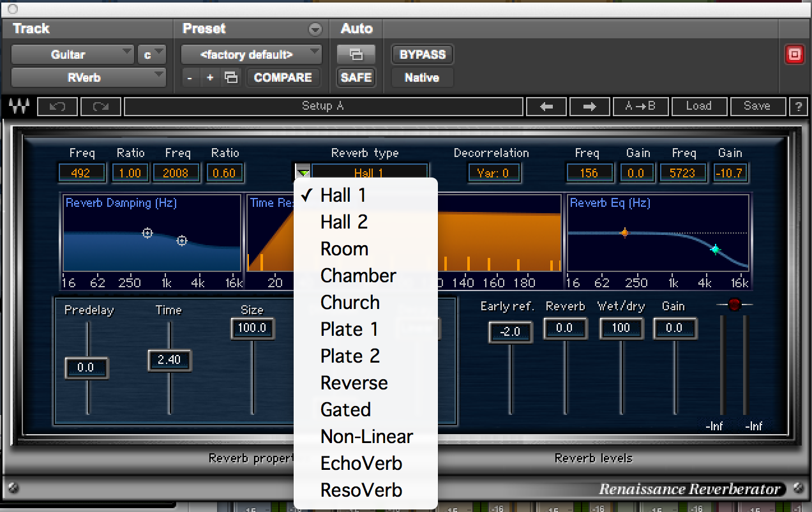Pick Plate 1 reverb type
The width and height of the screenshot is (812, 512).
pos(366,329)
